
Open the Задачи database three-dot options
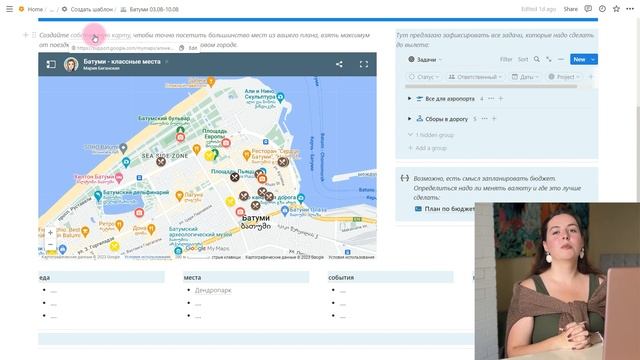point(561,60)
